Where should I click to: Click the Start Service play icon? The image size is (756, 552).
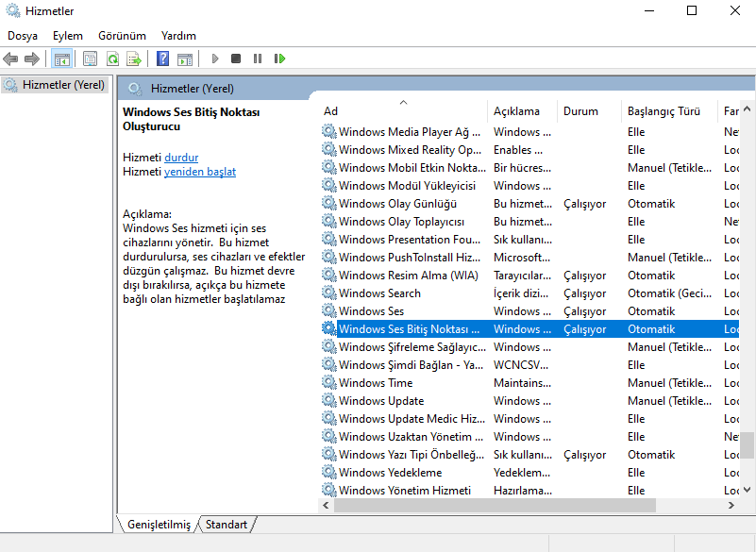215,59
